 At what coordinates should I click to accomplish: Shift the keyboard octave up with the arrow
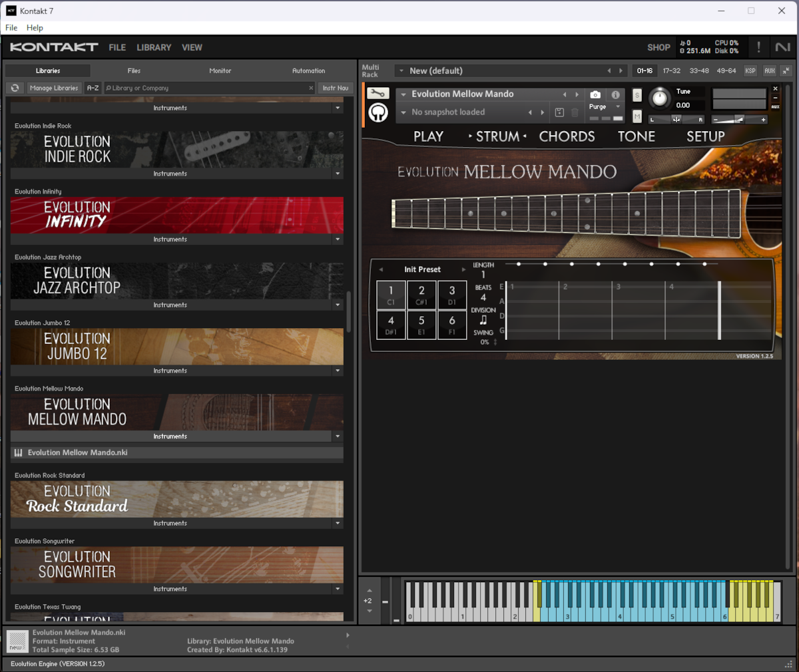[x=370, y=591]
